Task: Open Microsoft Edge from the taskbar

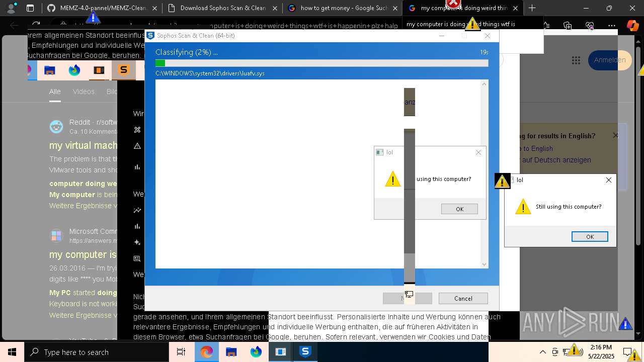Action: 206,352
